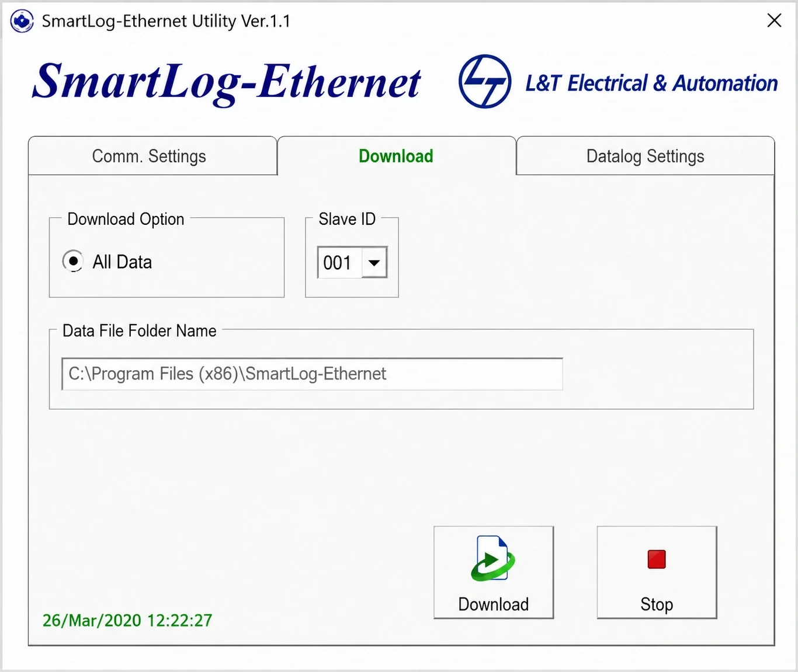This screenshot has width=798, height=672.
Task: Click the L&T circular logo
Action: pos(485,81)
